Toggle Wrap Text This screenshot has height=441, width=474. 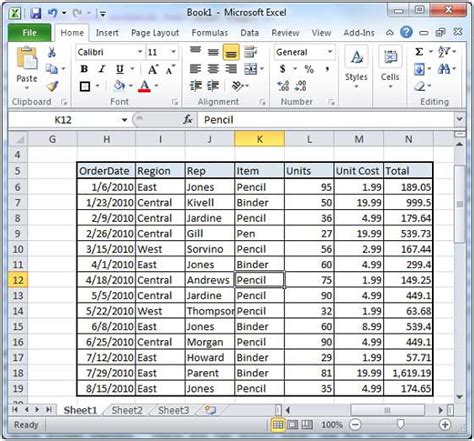(250, 52)
